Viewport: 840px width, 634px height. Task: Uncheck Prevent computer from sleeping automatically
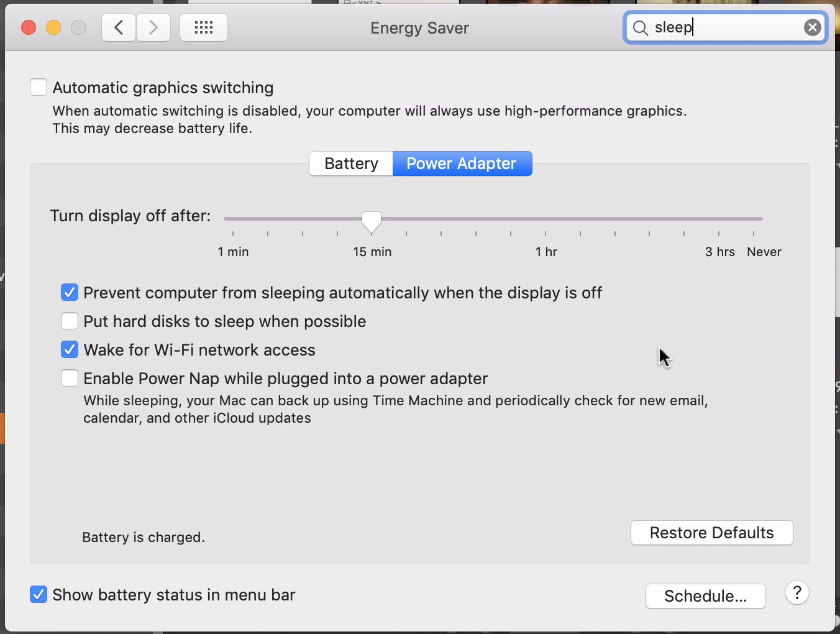click(70, 293)
